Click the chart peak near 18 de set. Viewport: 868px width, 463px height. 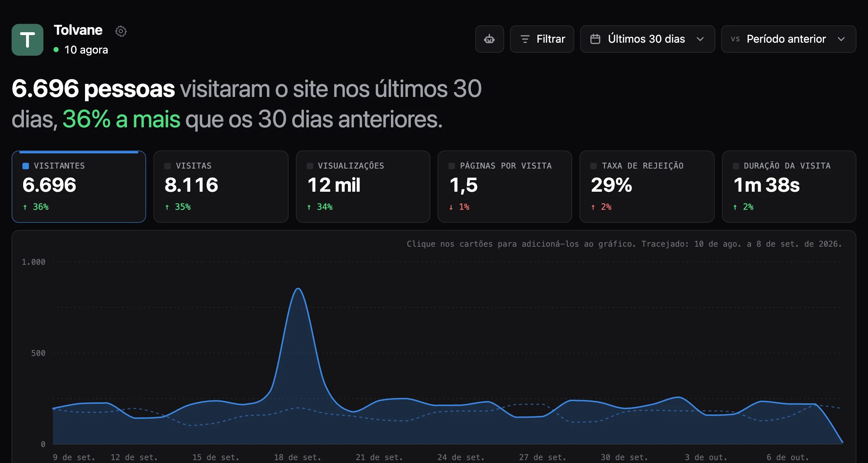pyautogui.click(x=298, y=289)
